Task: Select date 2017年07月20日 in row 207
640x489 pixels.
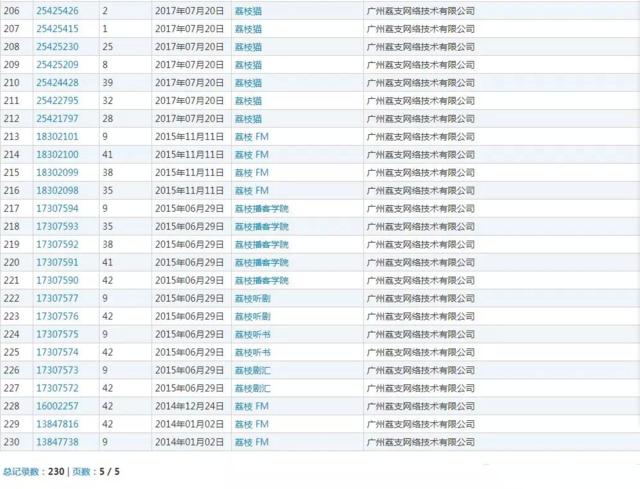Action: coord(189,29)
